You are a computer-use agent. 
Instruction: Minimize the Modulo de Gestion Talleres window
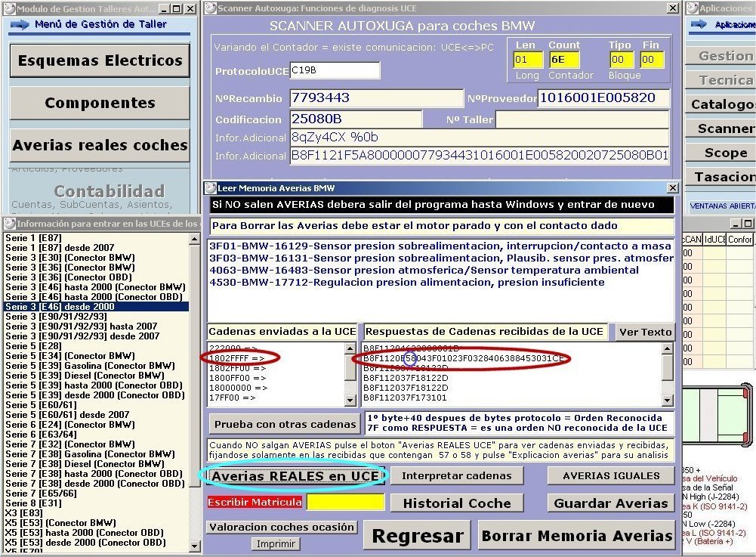164,8
